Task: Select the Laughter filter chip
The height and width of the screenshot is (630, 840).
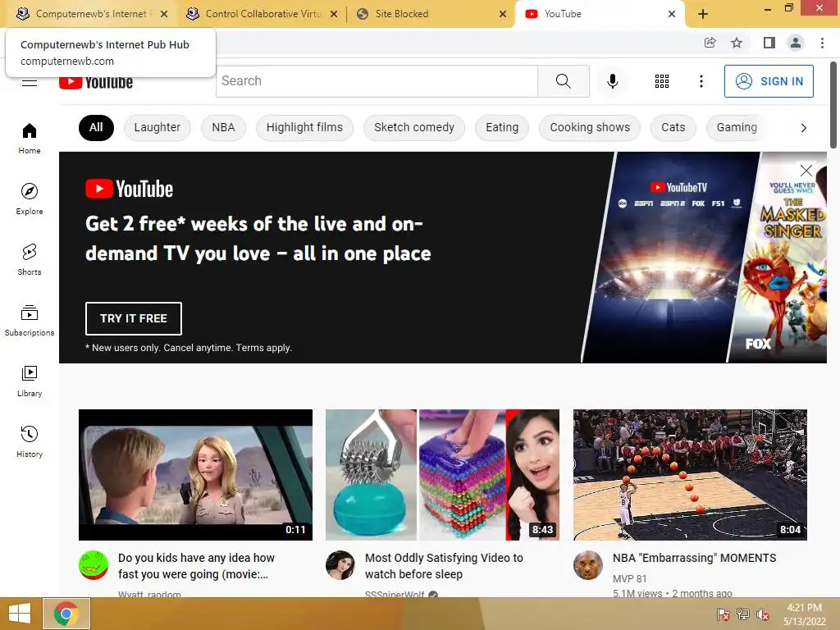Action: click(157, 127)
